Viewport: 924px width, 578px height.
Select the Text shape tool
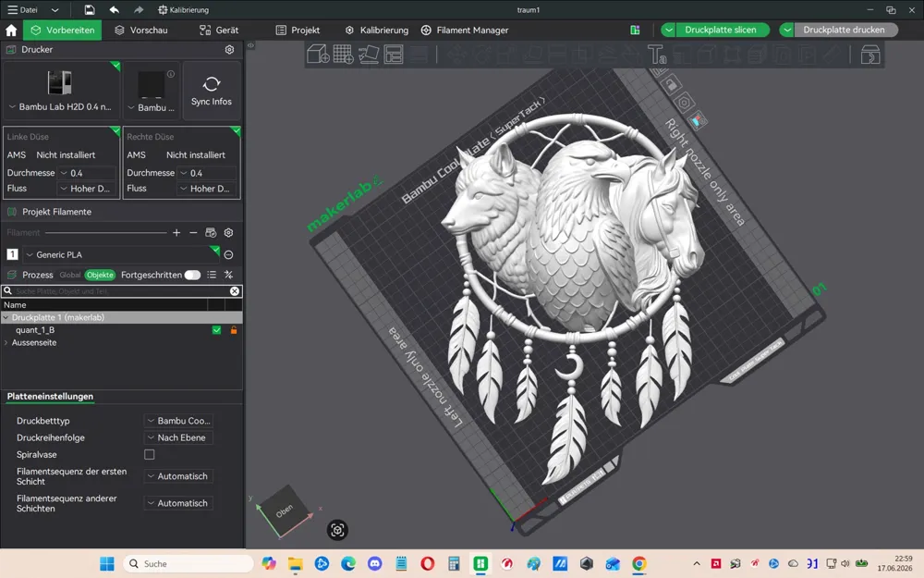656,55
